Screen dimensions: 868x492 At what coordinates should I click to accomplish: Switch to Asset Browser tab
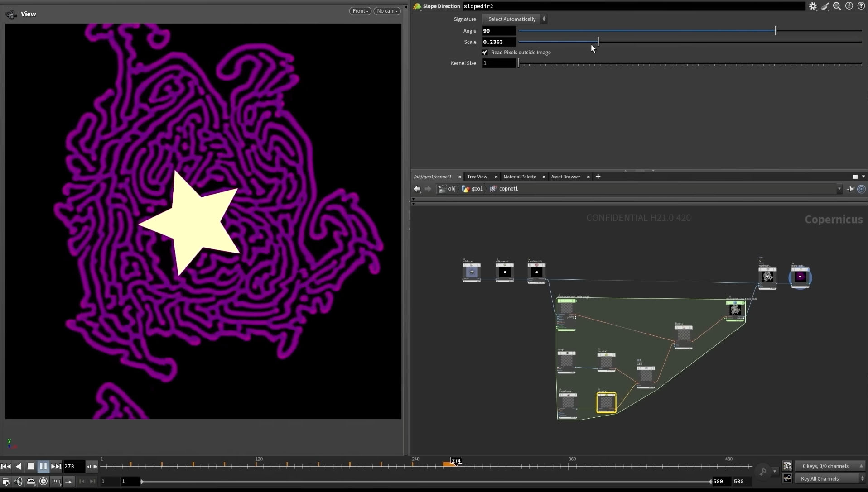click(x=565, y=177)
